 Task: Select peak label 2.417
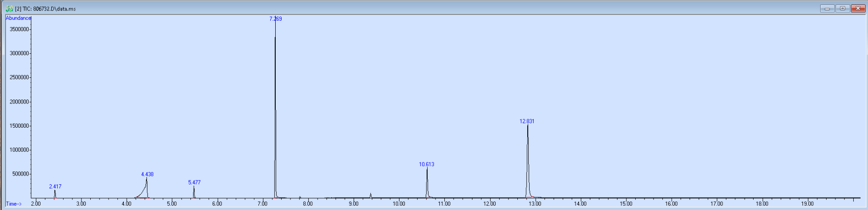click(x=55, y=186)
